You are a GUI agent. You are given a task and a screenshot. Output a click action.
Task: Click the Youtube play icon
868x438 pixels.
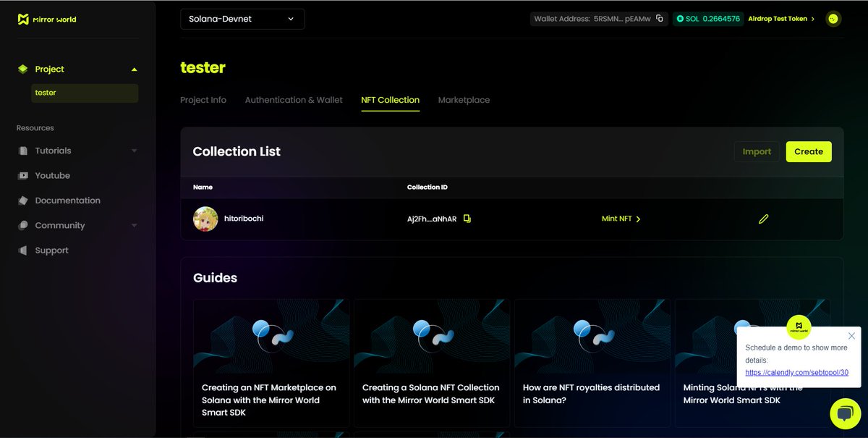coord(22,175)
